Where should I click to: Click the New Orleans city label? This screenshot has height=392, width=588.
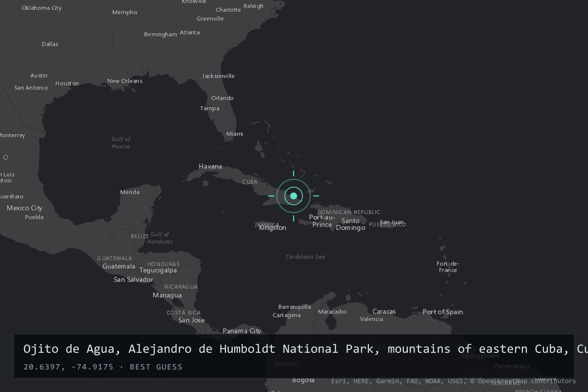click(x=125, y=81)
